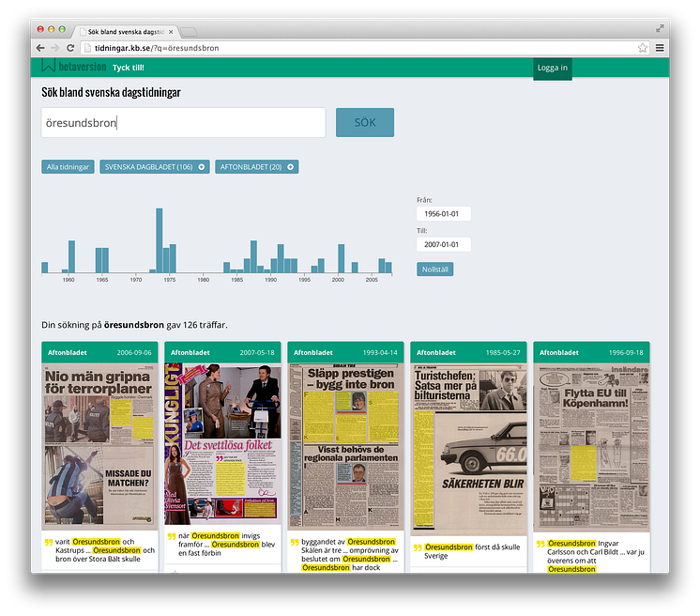This screenshot has width=700, height=616.
Task: Click the browser forward arrow
Action: tap(54, 48)
